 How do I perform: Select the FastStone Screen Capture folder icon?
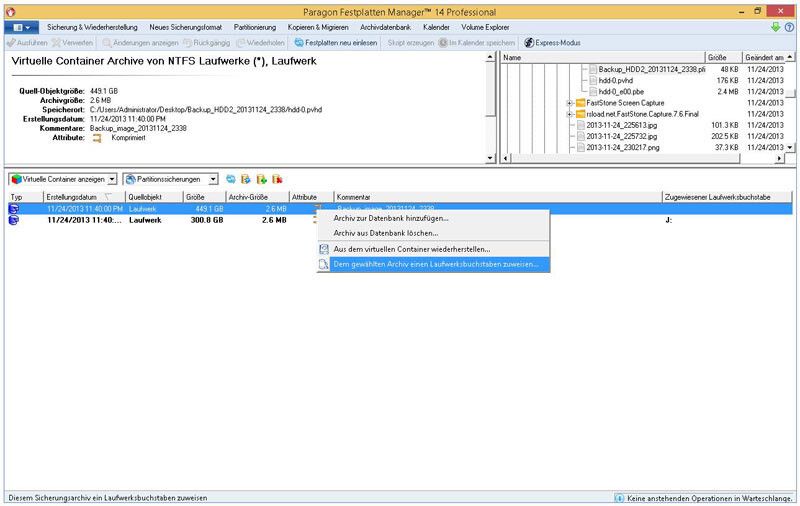click(x=580, y=103)
